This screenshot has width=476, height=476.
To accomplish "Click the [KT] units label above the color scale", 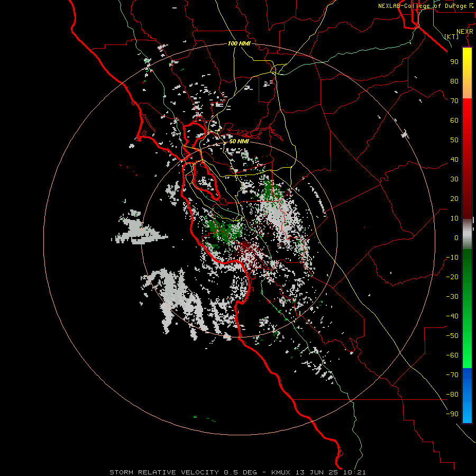I will [x=452, y=36].
